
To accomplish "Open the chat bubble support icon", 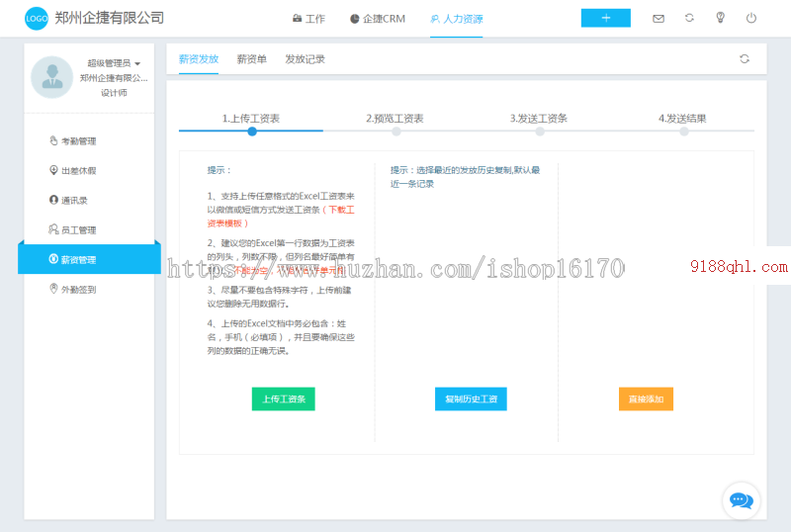I will coord(741,500).
